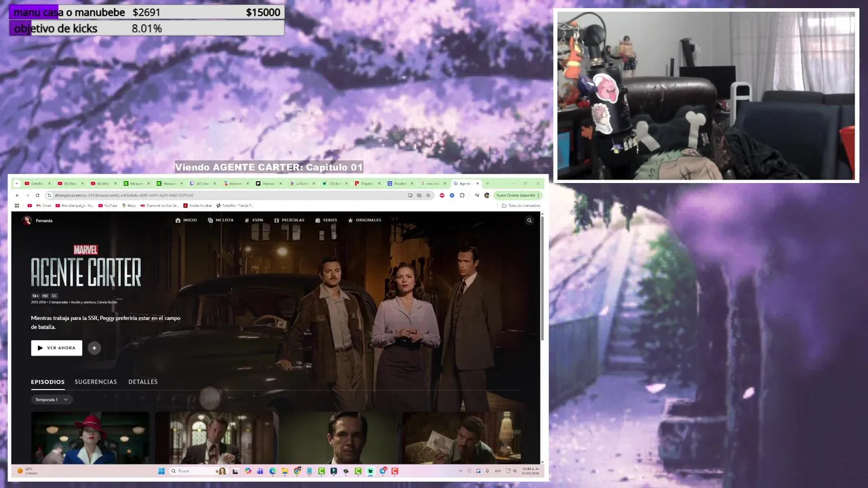The width and height of the screenshot is (868, 488).
Task: Click the stream webcam feed
Action: 707,96
